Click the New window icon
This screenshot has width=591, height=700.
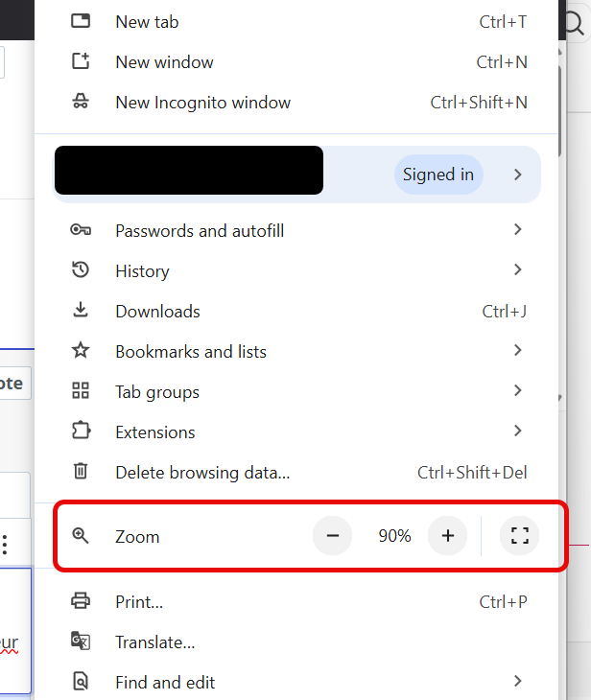[x=81, y=61]
